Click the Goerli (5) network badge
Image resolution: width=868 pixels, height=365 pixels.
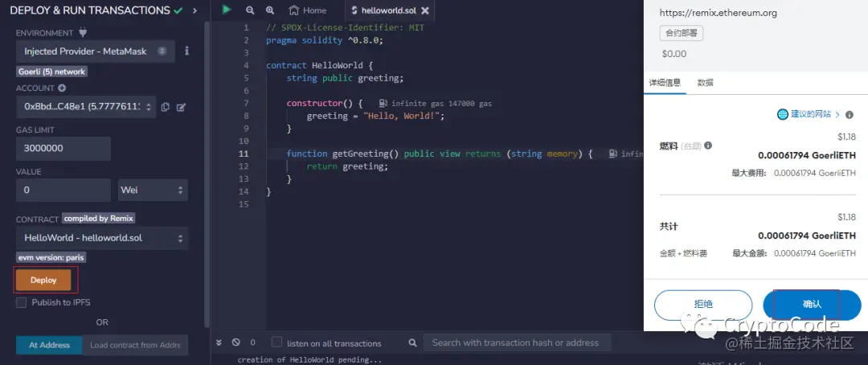[51, 72]
